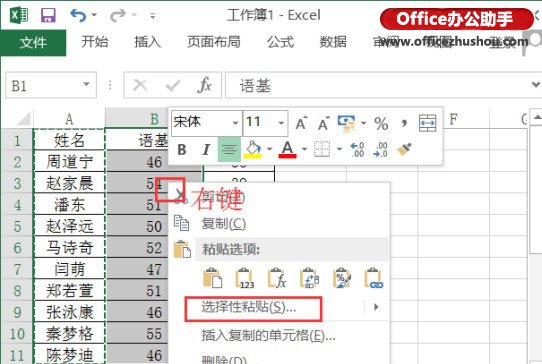This screenshot has height=364, width=542.
Task: Click cell containing 马诗奇
Action: (x=69, y=248)
